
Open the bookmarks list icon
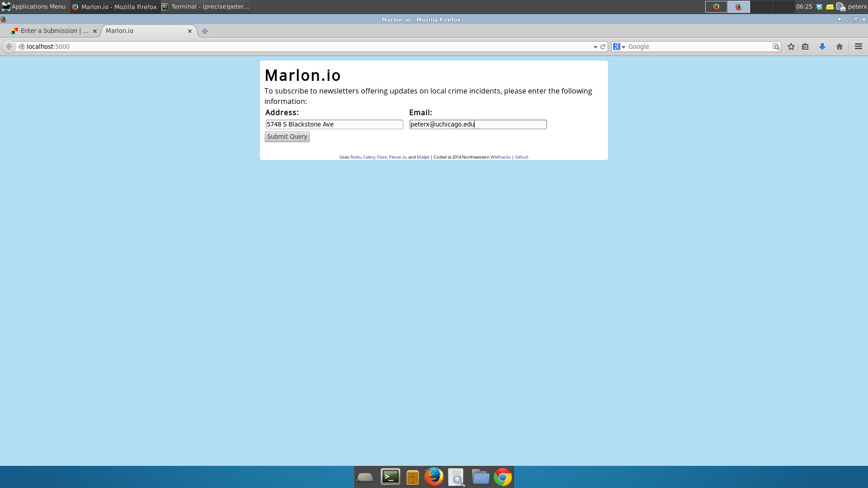point(805,47)
